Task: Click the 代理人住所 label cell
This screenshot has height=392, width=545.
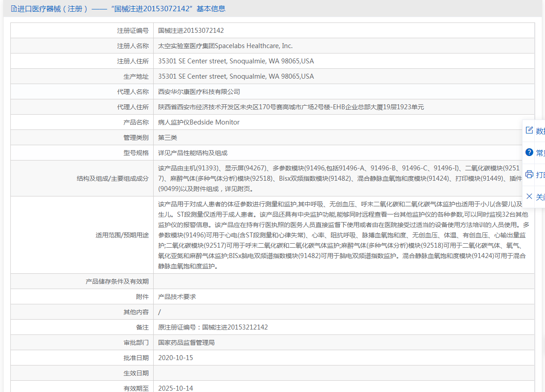Action: [82, 107]
